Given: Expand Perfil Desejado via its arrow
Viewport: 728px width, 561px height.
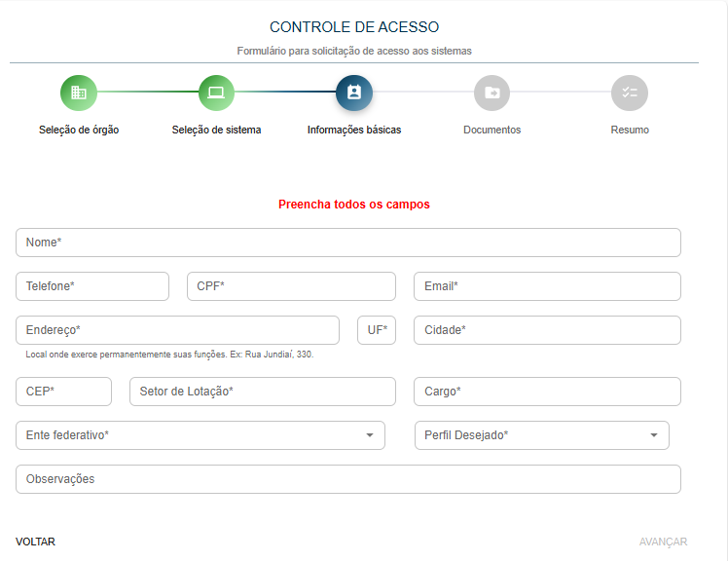Looking at the screenshot, I should coord(654,435).
